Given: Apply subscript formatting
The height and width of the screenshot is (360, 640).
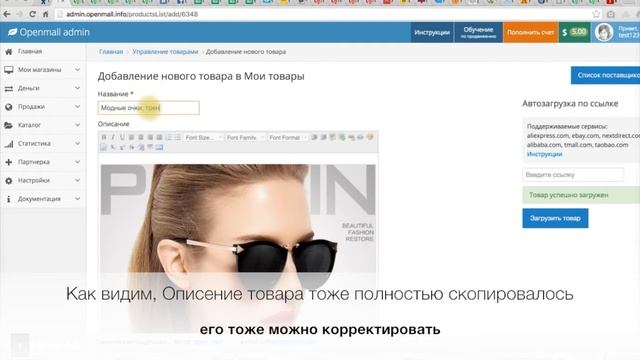Looking at the screenshot, I should (113, 147).
